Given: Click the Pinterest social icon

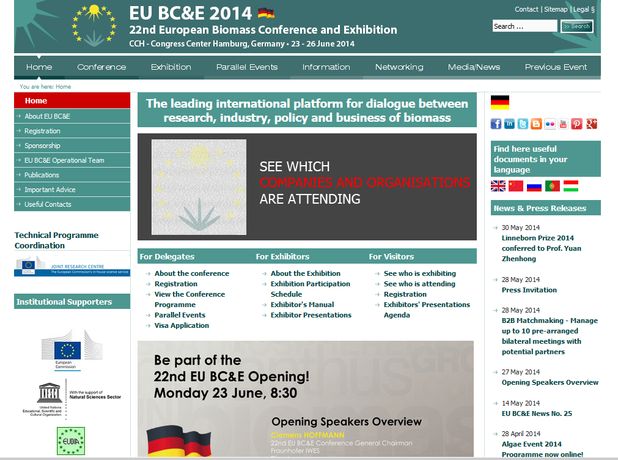Looking at the screenshot, I should pos(576,124).
